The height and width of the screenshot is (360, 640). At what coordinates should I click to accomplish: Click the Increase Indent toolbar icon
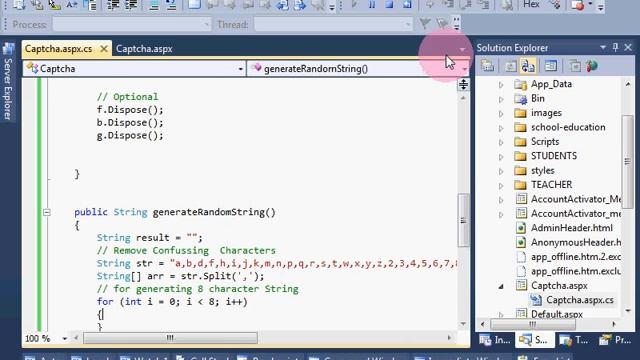(131, 5)
